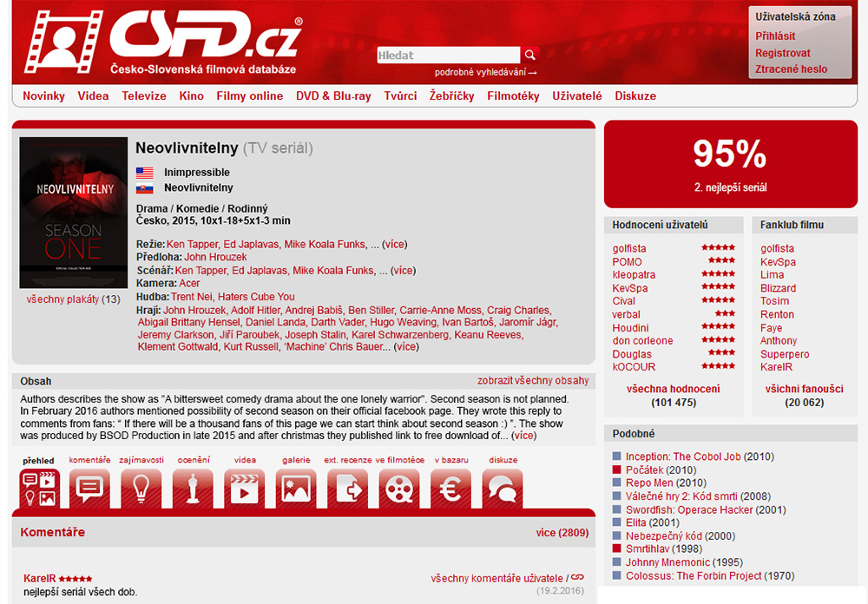This screenshot has width=868, height=604.
Task: Click author John Hrouzek under Předloha
Action: click(215, 257)
